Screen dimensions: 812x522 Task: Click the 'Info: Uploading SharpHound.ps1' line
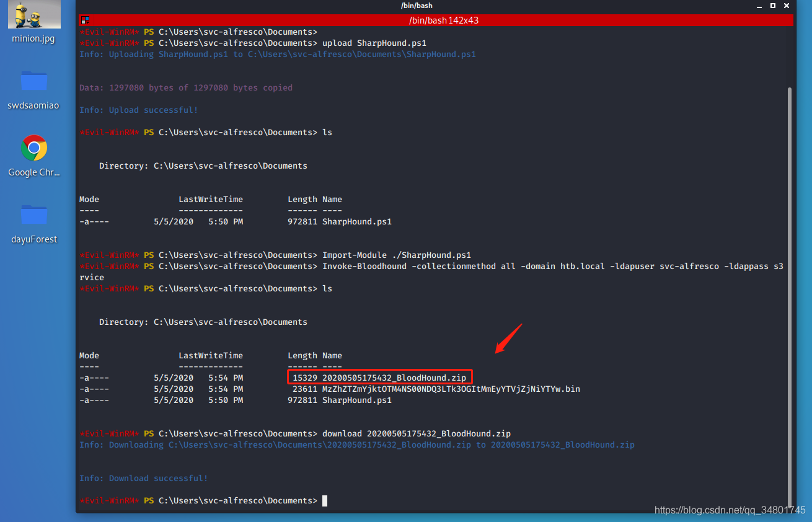click(278, 55)
